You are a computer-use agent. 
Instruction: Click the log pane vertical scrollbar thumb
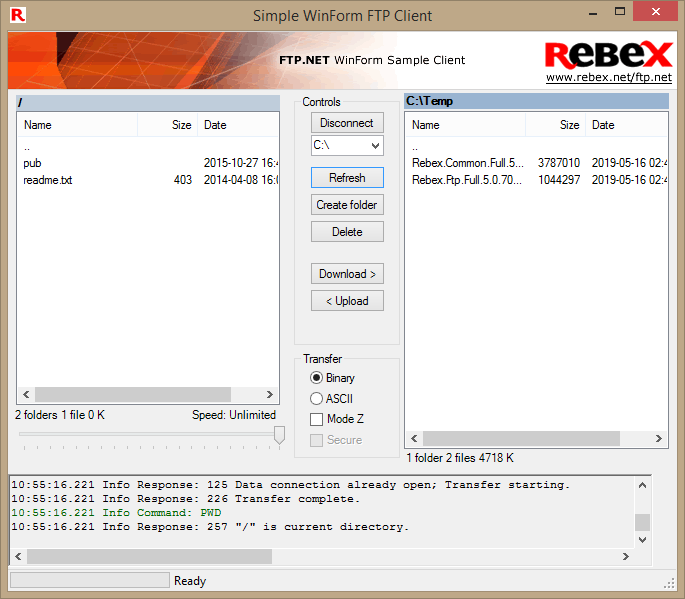click(642, 522)
